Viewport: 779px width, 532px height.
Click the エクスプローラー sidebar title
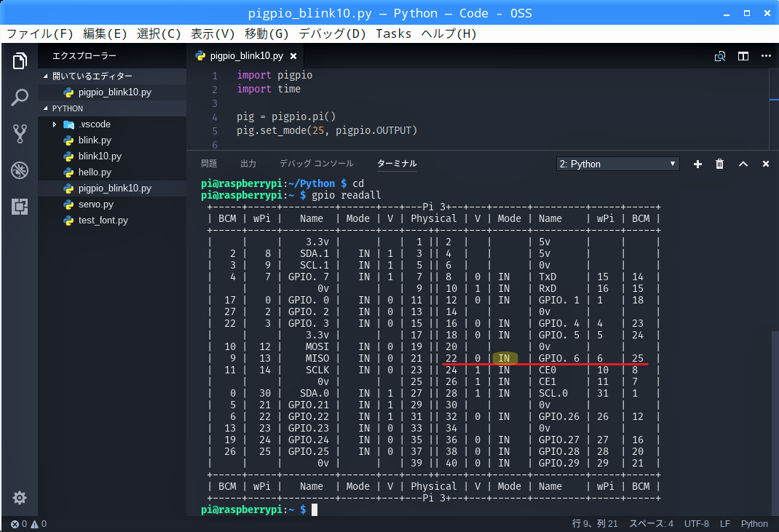84,55
